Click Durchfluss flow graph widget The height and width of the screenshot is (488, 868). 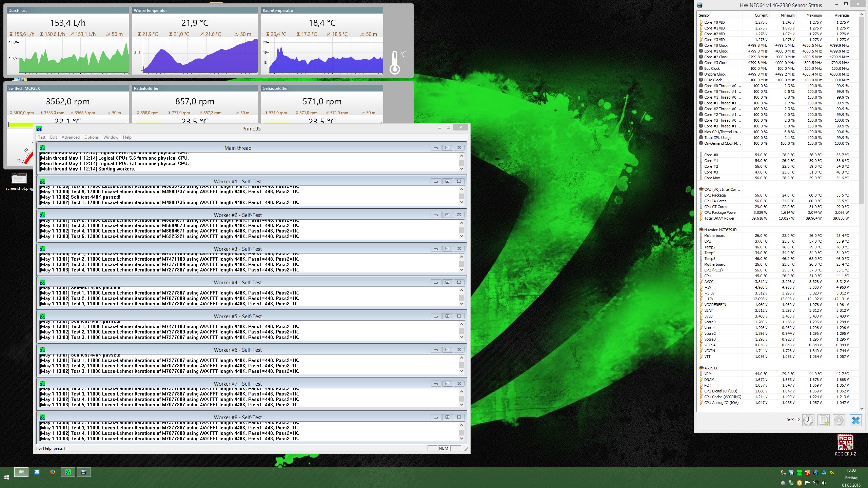pyautogui.click(x=68, y=41)
